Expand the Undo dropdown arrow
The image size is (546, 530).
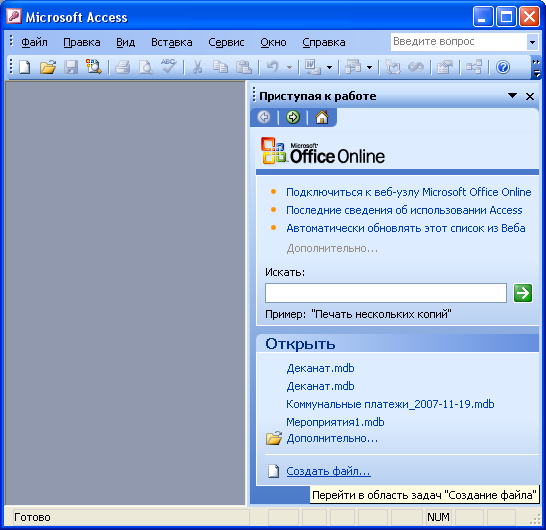click(289, 67)
